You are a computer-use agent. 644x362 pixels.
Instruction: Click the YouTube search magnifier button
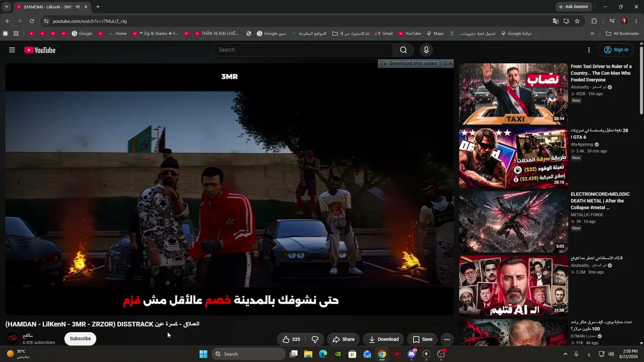[404, 50]
